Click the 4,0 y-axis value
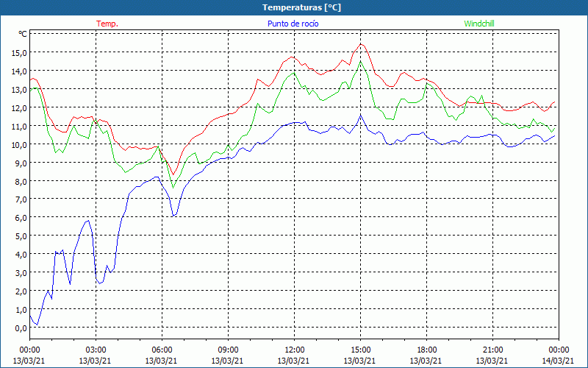 21,255
